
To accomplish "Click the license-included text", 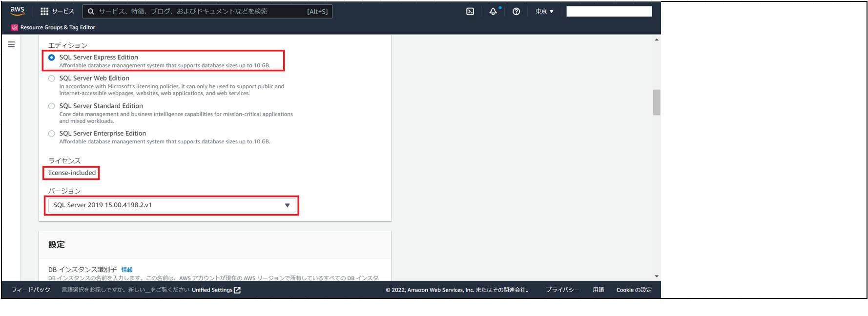I will [72, 173].
